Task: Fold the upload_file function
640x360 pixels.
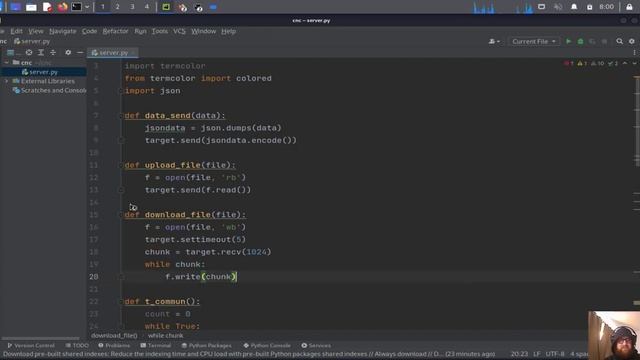Action: click(121, 165)
